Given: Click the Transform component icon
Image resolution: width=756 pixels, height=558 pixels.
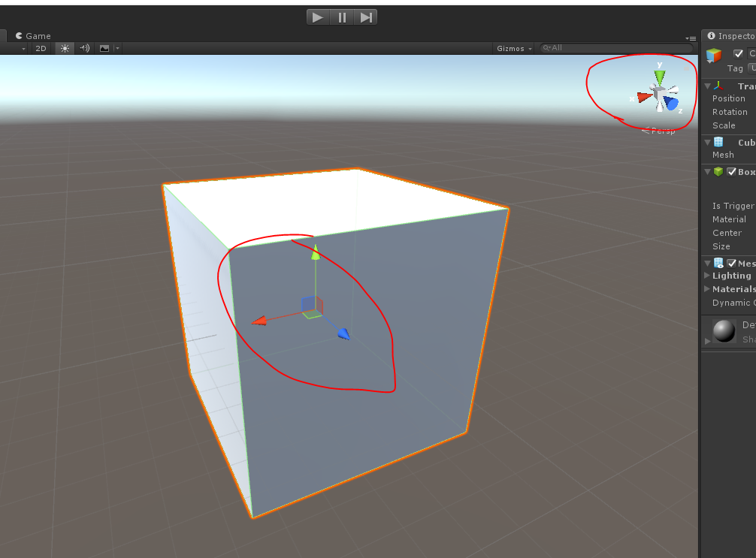Looking at the screenshot, I should [x=718, y=86].
